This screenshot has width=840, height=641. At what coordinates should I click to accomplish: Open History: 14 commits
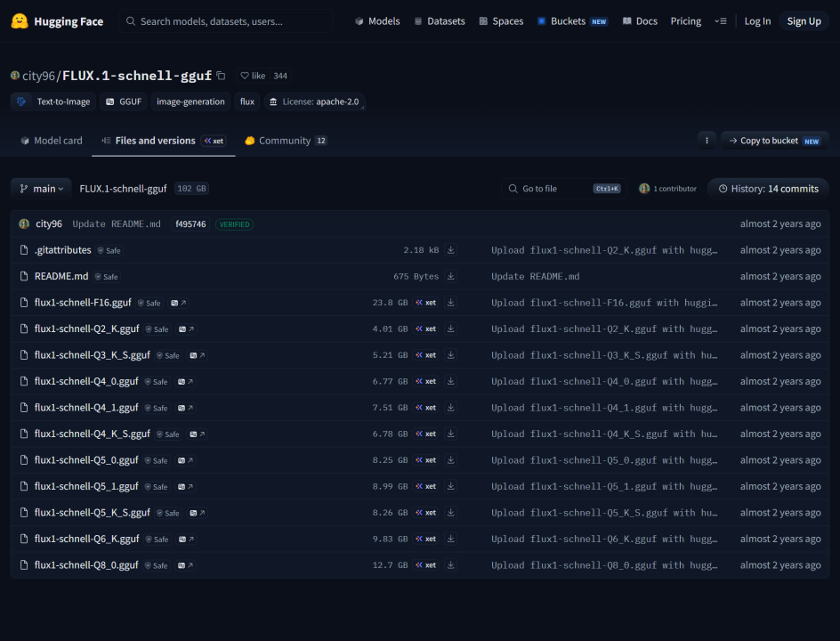[x=768, y=189]
